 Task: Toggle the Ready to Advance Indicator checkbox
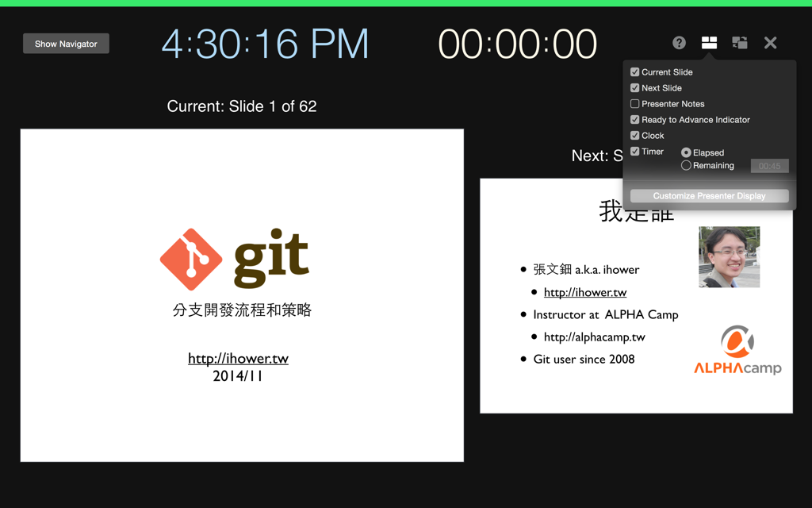[635, 120]
